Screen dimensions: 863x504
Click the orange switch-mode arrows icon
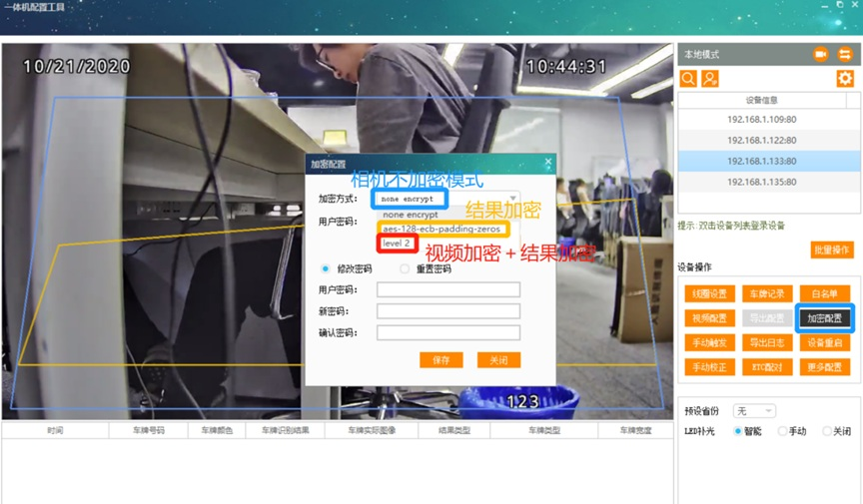pos(845,54)
